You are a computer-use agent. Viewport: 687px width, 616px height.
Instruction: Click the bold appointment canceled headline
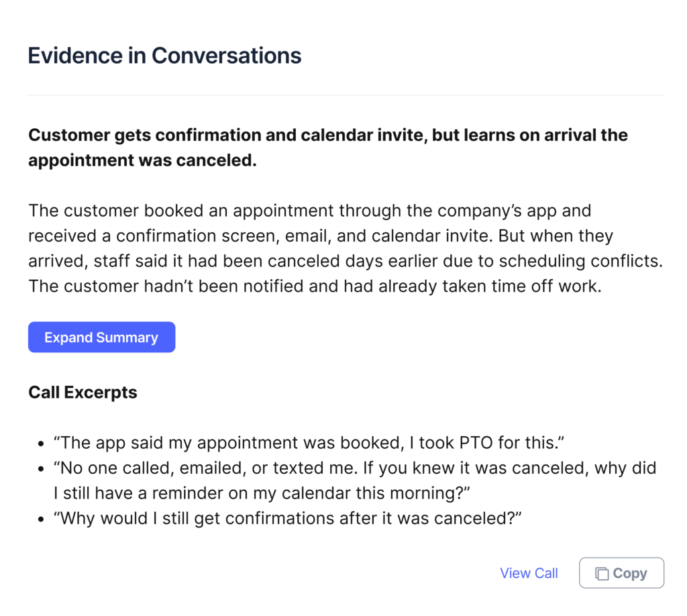[327, 147]
